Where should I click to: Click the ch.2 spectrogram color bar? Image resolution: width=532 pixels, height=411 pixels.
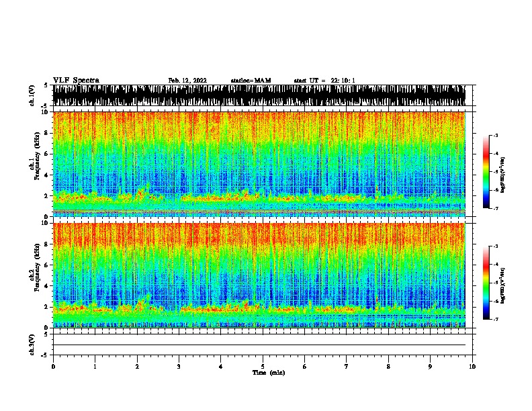coord(486,283)
